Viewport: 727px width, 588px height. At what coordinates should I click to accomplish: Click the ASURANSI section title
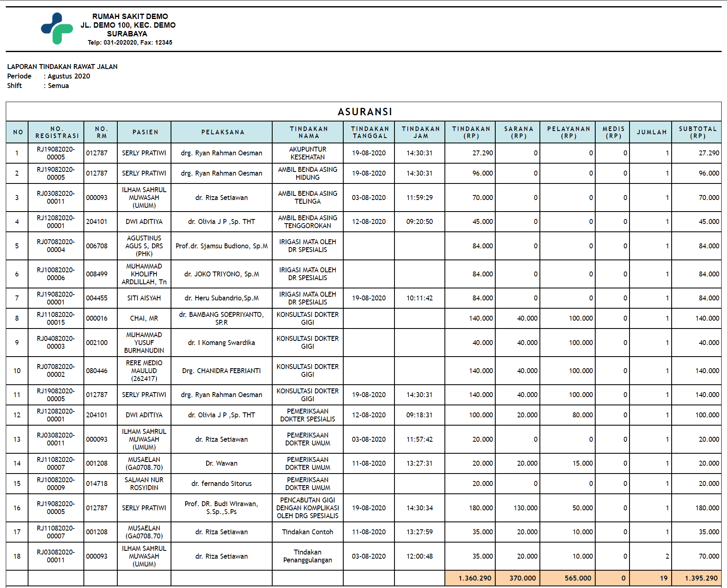365,112
